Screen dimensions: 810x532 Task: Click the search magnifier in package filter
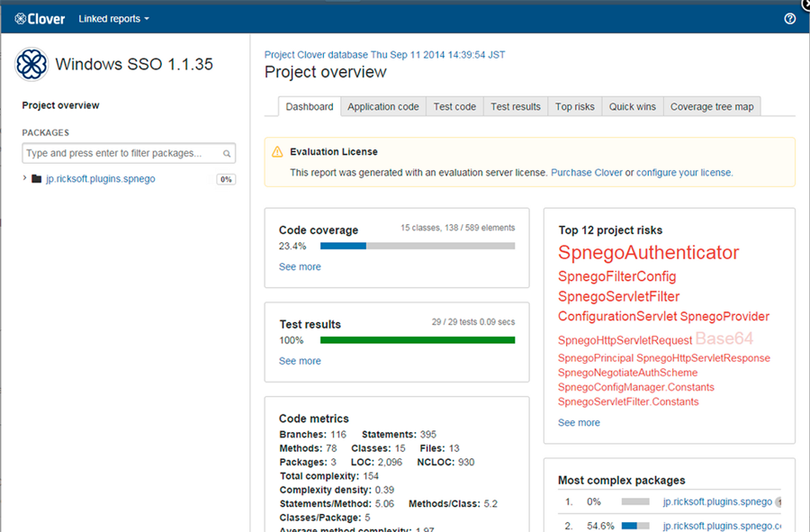coord(226,153)
